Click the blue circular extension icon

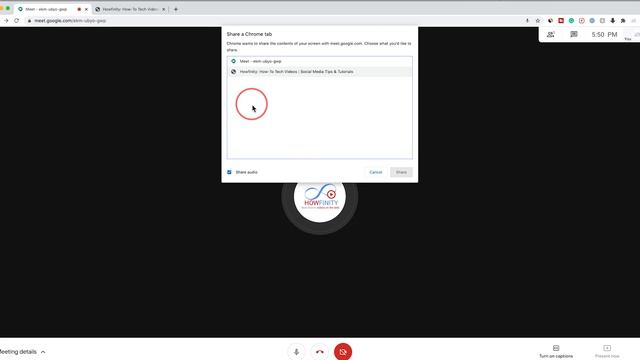pyautogui.click(x=592, y=20)
